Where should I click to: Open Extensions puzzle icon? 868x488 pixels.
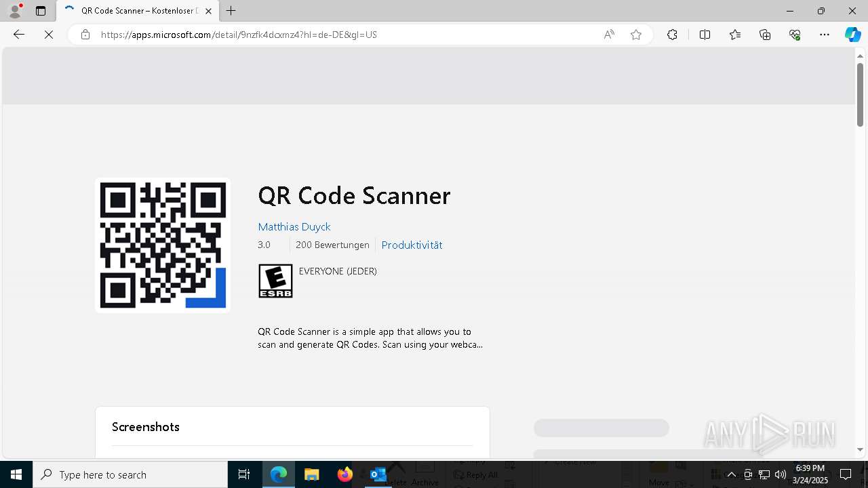click(x=672, y=35)
